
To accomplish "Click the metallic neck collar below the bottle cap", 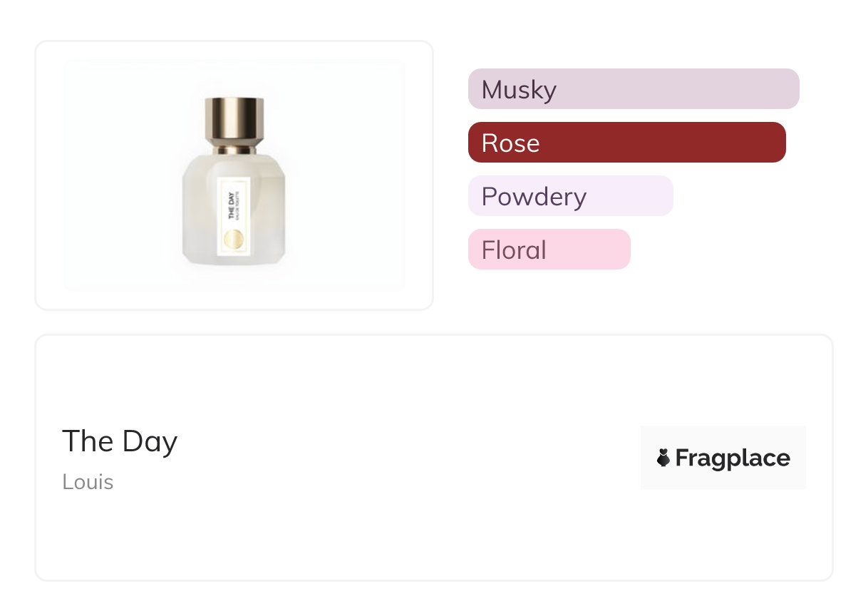I will pyautogui.click(x=234, y=150).
